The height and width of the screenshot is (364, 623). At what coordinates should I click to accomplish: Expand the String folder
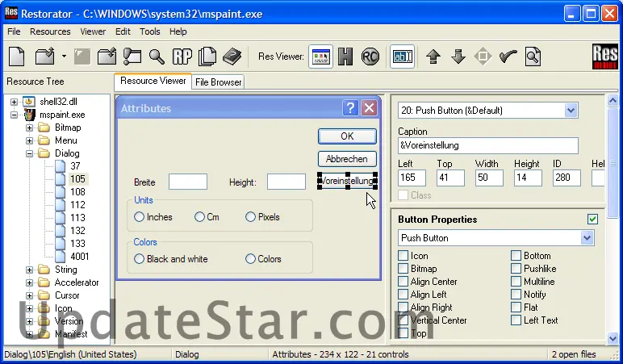coord(29,270)
